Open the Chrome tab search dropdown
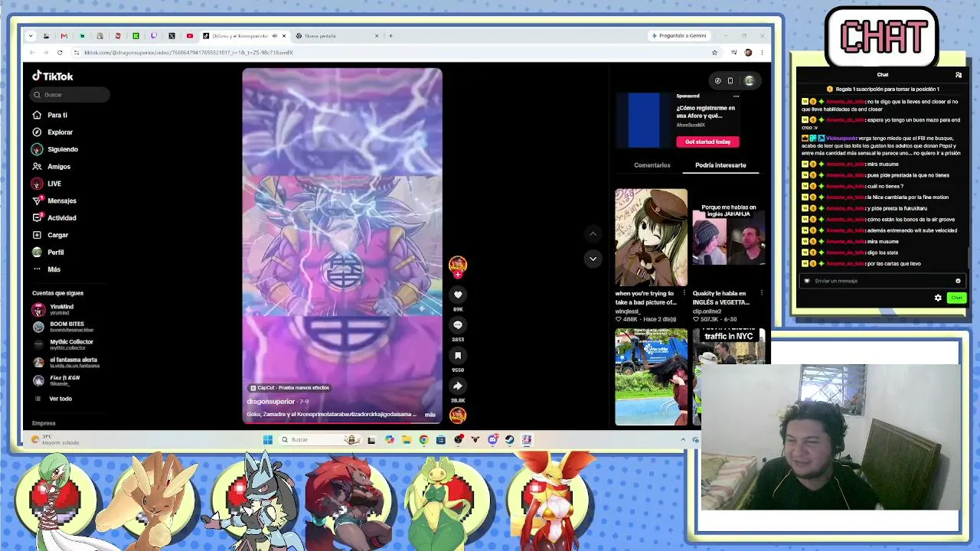The image size is (980, 551). click(30, 36)
